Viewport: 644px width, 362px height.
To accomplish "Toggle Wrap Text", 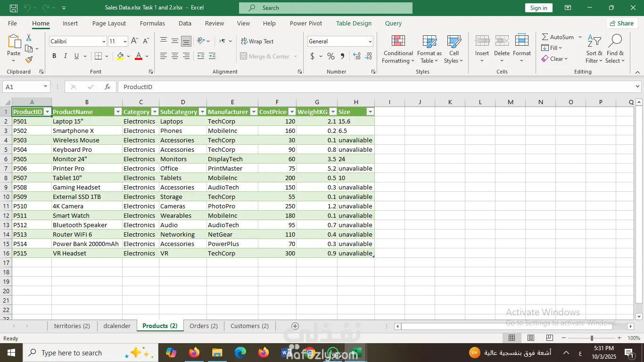I will tap(257, 41).
